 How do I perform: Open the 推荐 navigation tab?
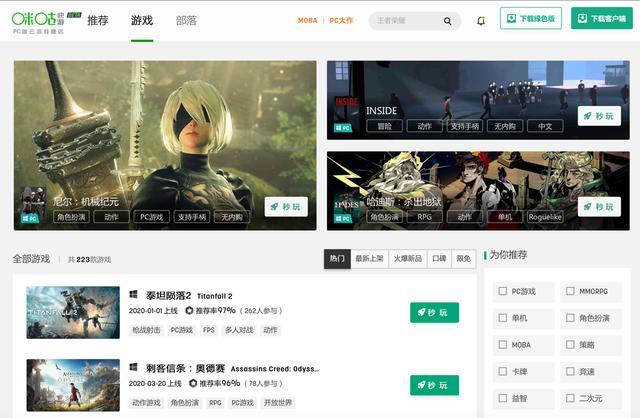point(98,20)
